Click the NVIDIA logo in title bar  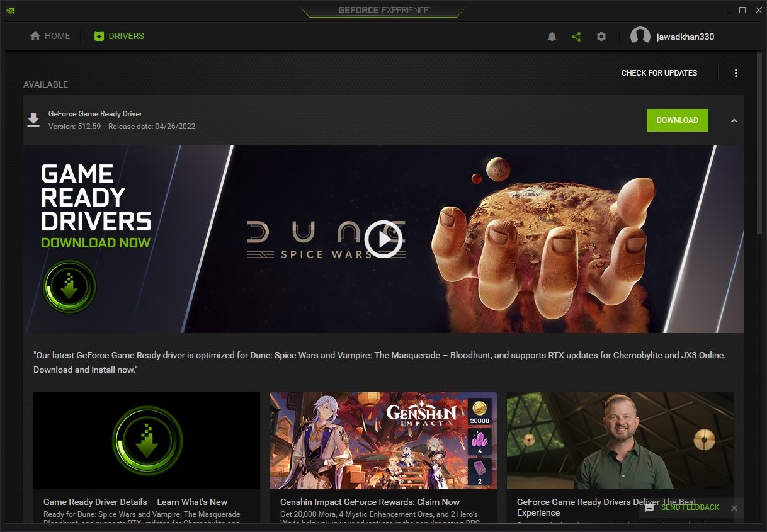click(11, 10)
